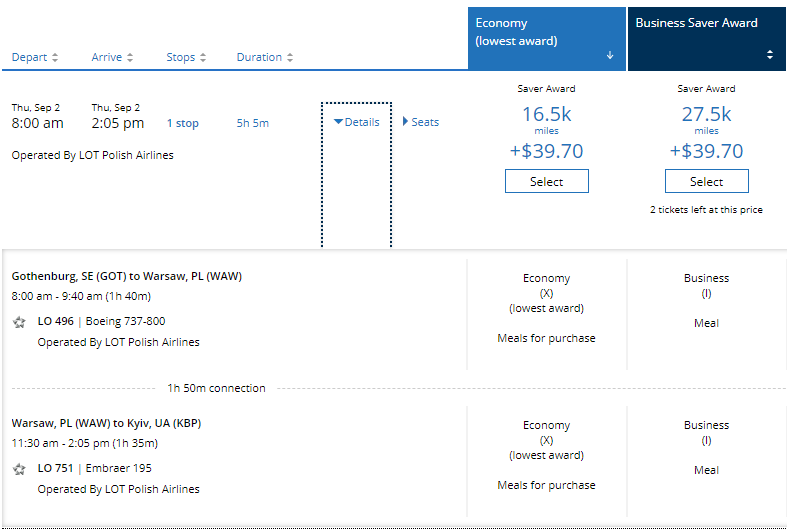This screenshot has width=787, height=532.
Task: Click Star Alliance icon beside LO 751
Action: (x=19, y=469)
